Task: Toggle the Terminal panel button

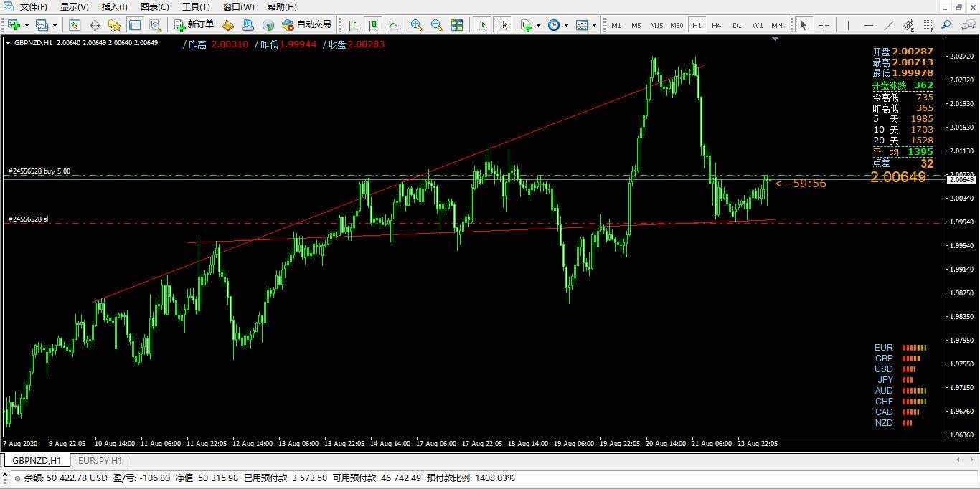Action: click(x=135, y=25)
